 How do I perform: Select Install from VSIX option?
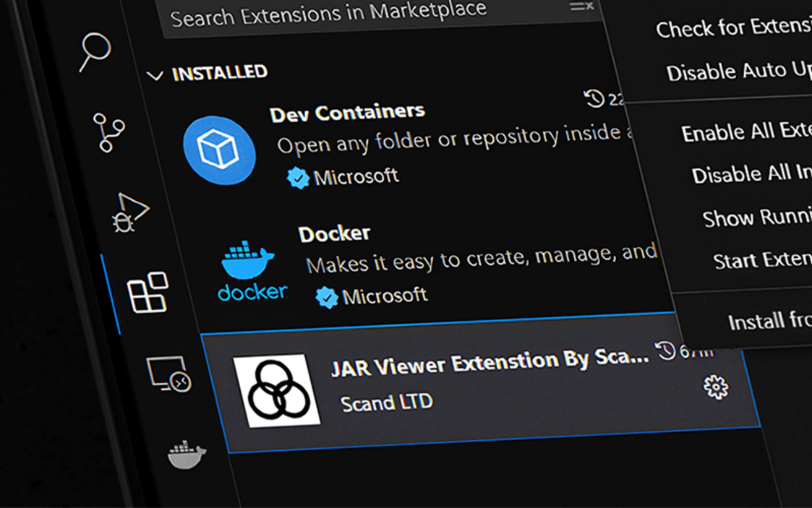click(770, 321)
